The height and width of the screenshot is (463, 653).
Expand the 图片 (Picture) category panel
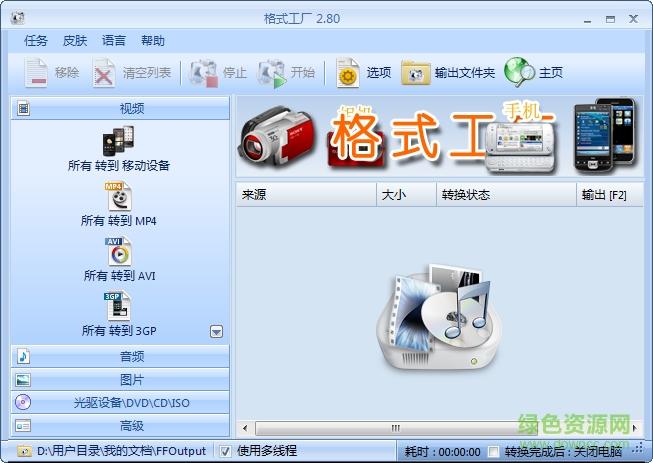[x=120, y=380]
